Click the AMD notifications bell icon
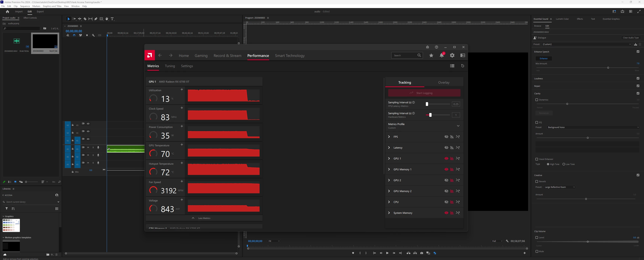The image size is (644, 260). [442, 55]
